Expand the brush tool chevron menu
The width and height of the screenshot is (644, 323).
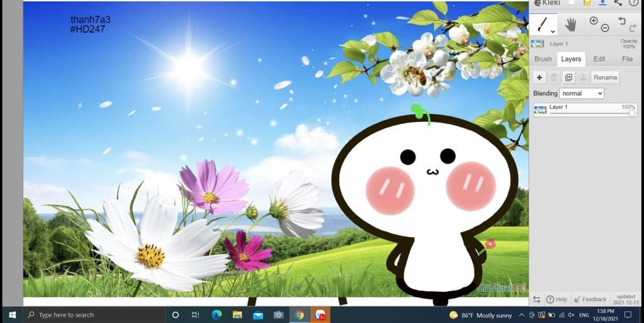pos(553,31)
